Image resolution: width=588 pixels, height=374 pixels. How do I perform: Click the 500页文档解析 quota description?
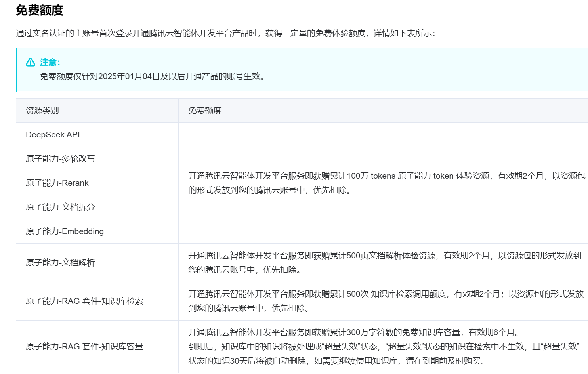click(x=385, y=263)
